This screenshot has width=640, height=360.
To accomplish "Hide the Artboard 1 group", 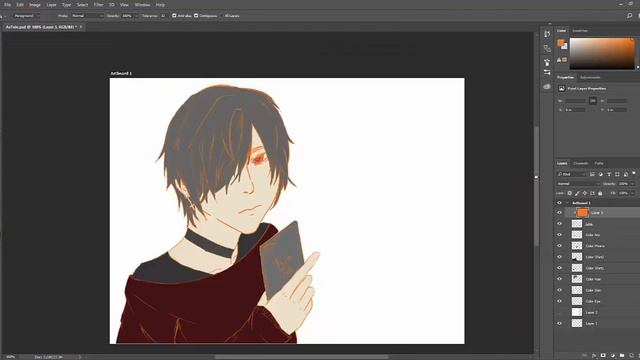I will 560,203.
